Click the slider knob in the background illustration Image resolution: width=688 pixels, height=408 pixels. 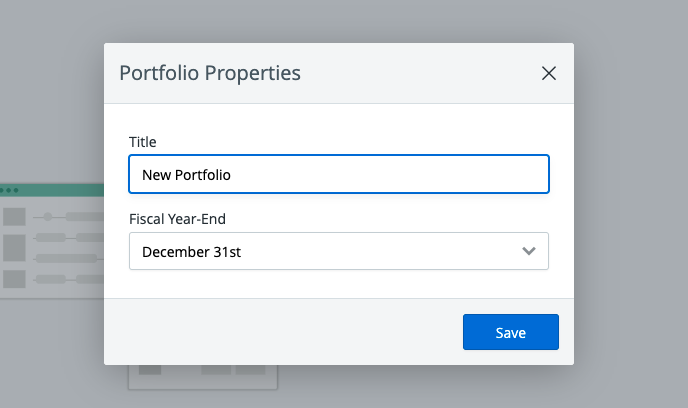pyautogui.click(x=47, y=216)
